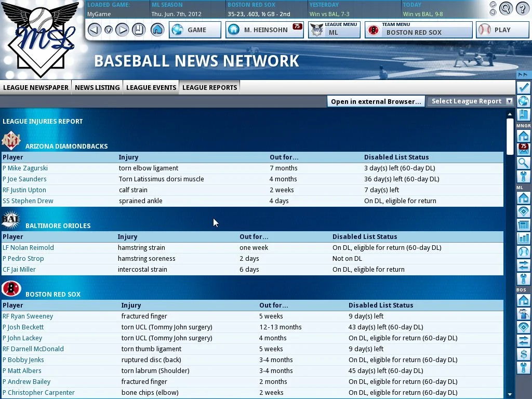Open the bar chart statistics icon

coord(523,238)
